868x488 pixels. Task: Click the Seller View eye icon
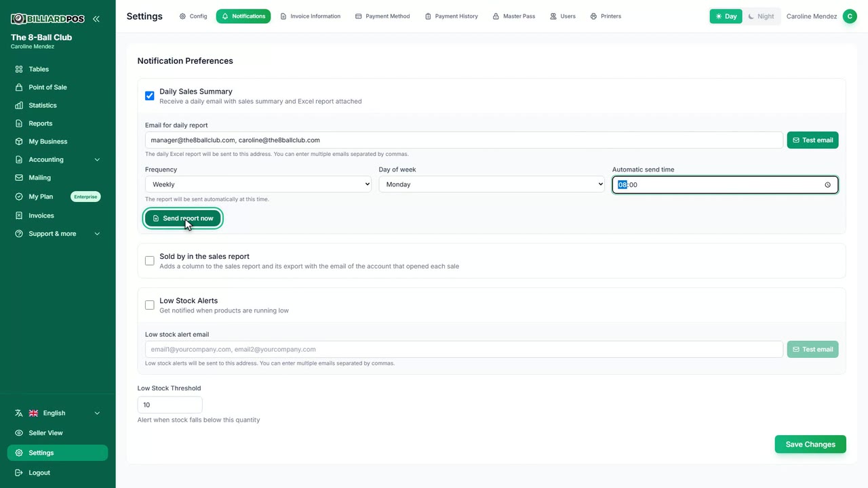point(19,433)
